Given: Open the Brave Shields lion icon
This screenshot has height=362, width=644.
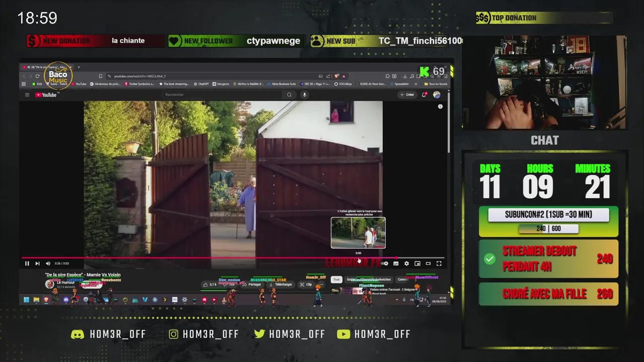Looking at the screenshot, I should coord(337,76).
